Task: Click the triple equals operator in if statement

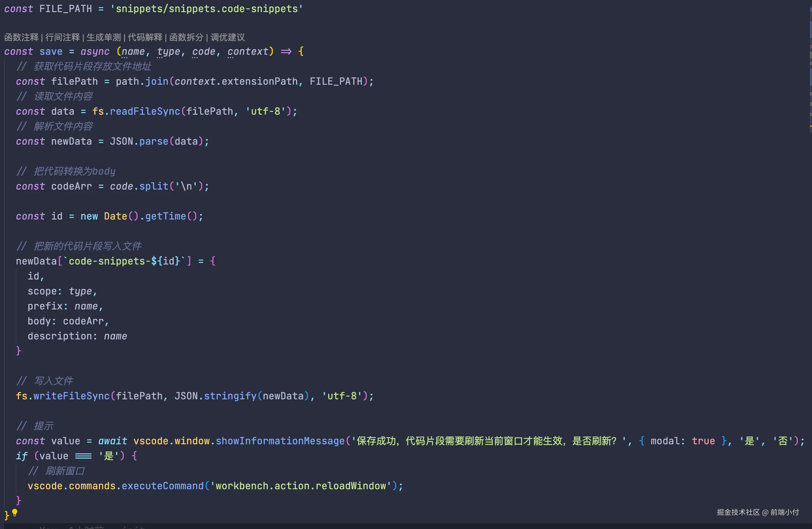Action: pos(83,456)
